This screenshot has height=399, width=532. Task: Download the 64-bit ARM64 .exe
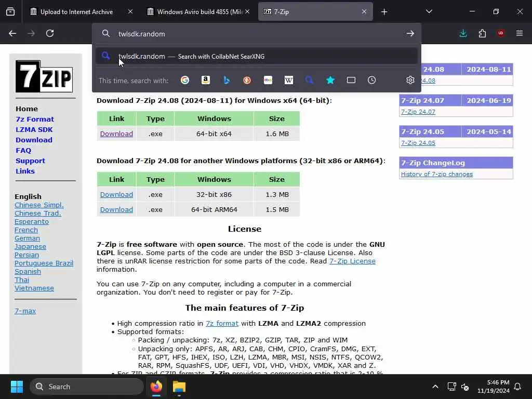point(116,209)
